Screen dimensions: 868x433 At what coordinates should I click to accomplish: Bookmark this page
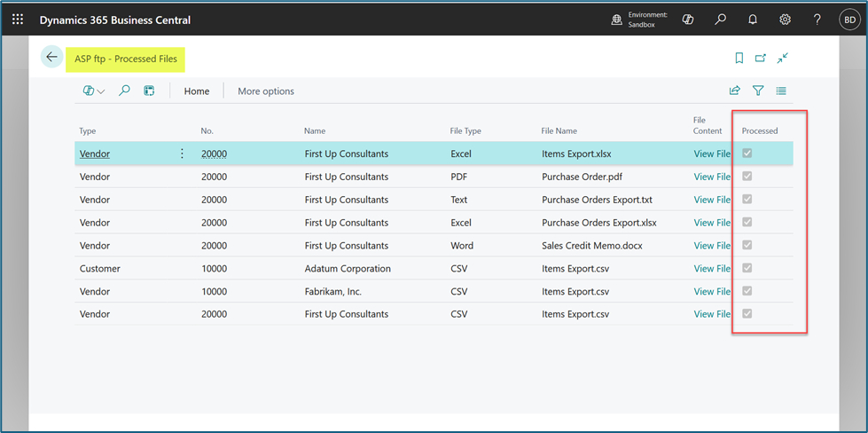tap(739, 59)
